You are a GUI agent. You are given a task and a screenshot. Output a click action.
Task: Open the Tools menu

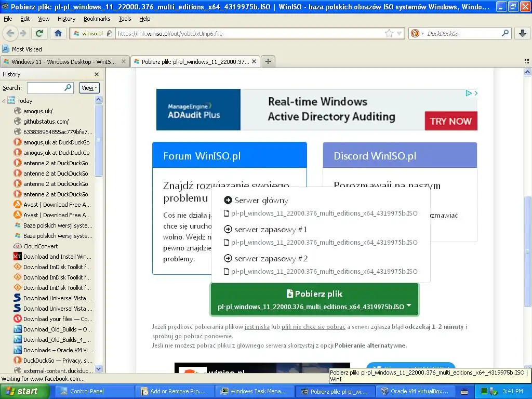[125, 19]
